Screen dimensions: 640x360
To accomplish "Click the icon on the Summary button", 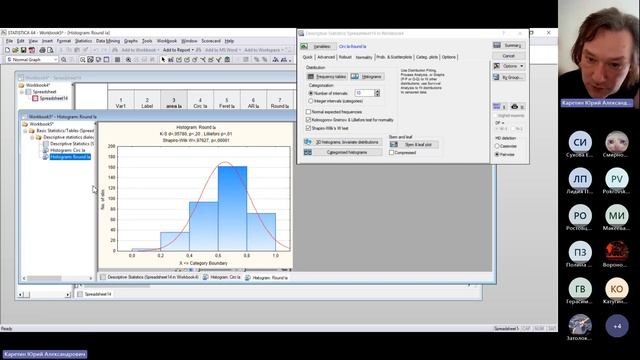I will point(497,45).
